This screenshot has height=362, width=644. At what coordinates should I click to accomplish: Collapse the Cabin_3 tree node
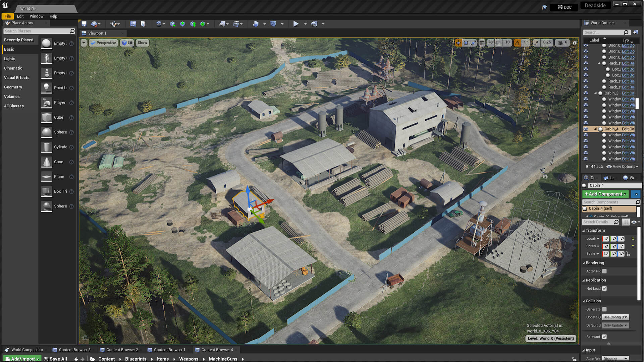[596, 93]
